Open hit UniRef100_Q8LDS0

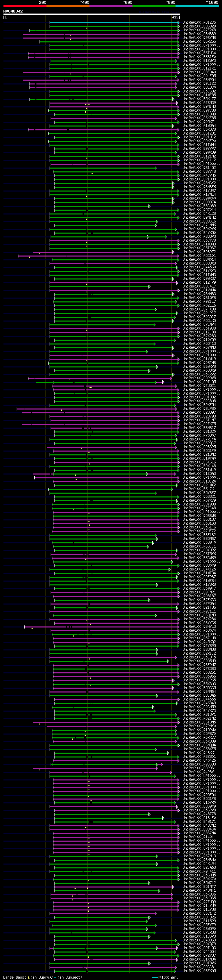click(x=199, y=88)
